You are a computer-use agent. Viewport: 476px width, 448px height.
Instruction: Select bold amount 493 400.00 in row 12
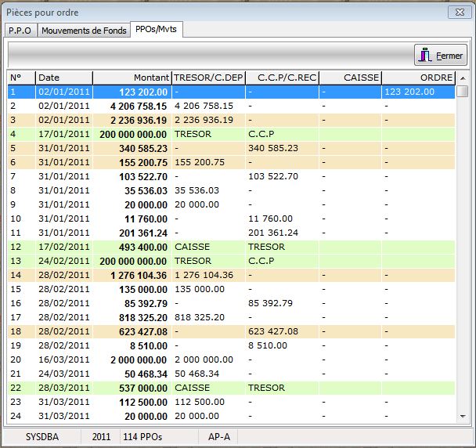point(143,247)
